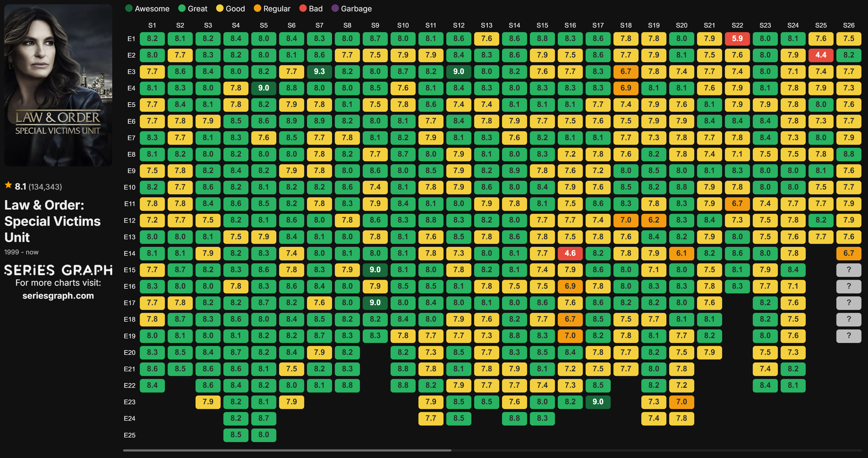Click the E25 episode row label
This screenshot has width=868, height=458.
point(129,435)
